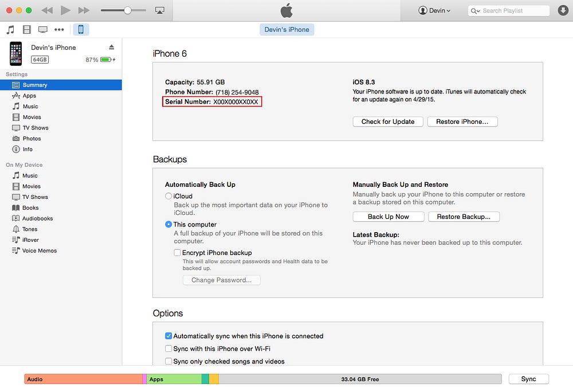Click the Apple logo in display area
This screenshot has width=573, height=392.
pyautogui.click(x=287, y=10)
